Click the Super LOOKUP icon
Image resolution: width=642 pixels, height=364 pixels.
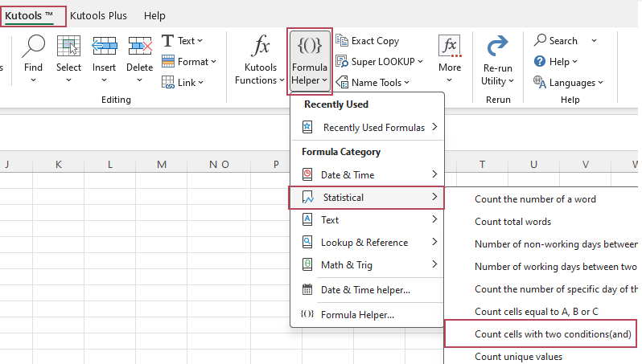342,61
